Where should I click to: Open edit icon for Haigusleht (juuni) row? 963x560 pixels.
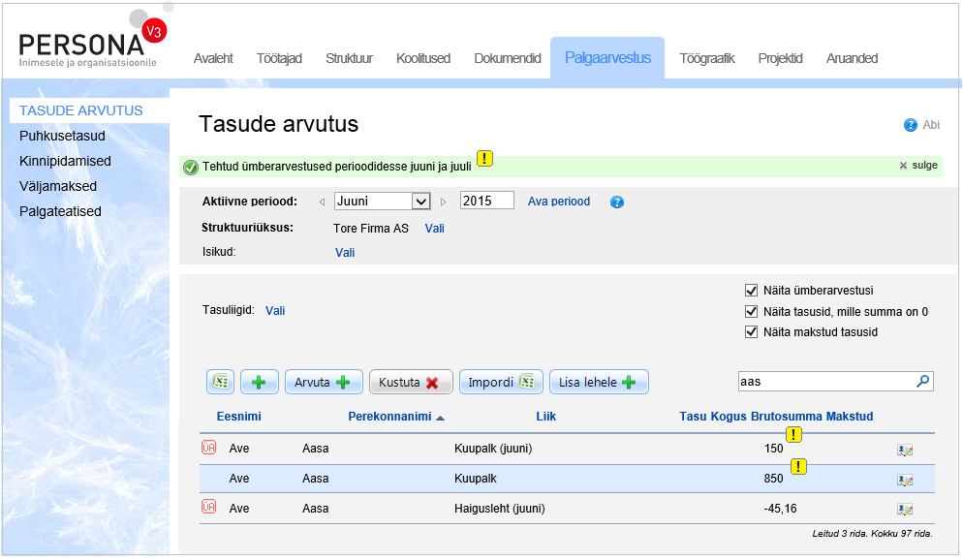point(905,509)
